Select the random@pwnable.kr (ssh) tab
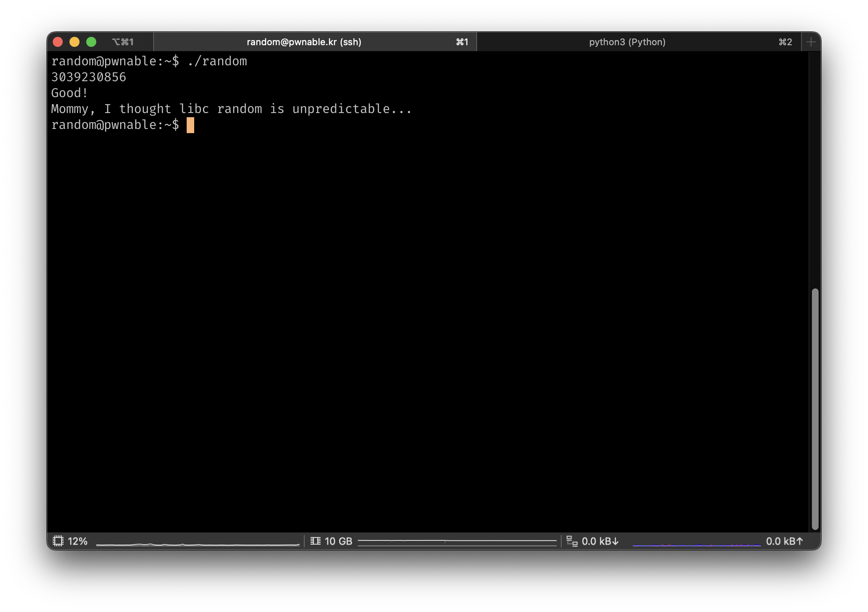This screenshot has width=868, height=612. tap(304, 42)
